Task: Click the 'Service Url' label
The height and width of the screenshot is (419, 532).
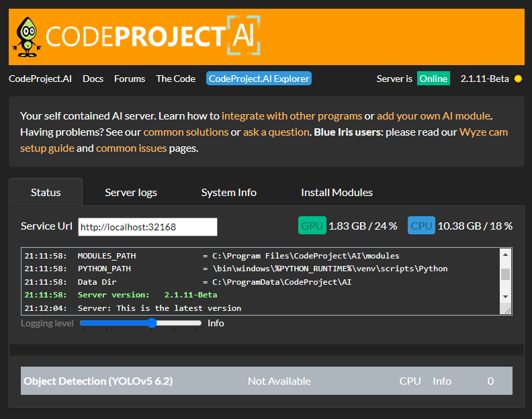Action: coord(46,226)
